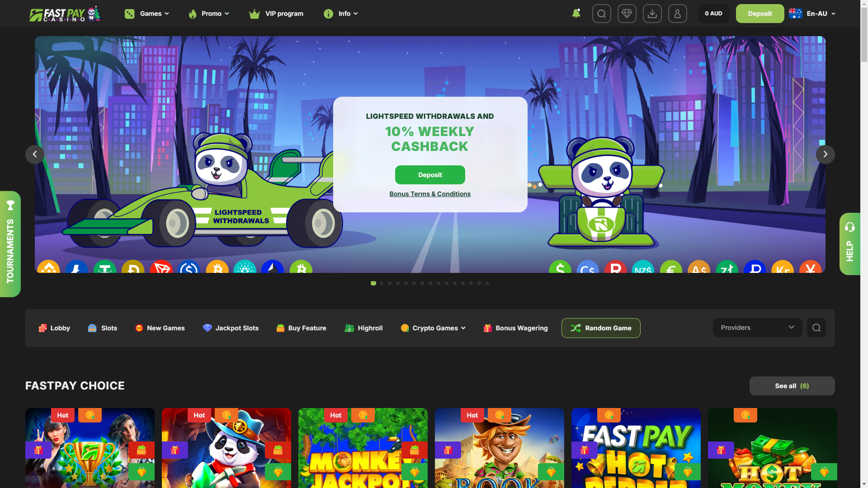Open the Help headset side tab
The height and width of the screenshot is (488, 868).
[849, 244]
